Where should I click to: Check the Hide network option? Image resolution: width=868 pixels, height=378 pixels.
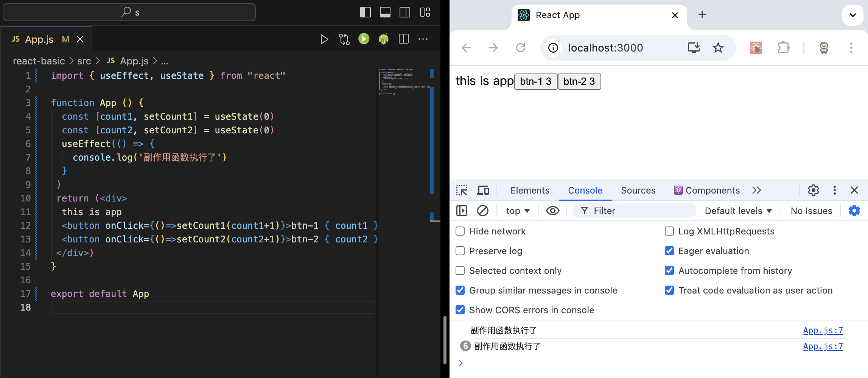pyautogui.click(x=460, y=231)
